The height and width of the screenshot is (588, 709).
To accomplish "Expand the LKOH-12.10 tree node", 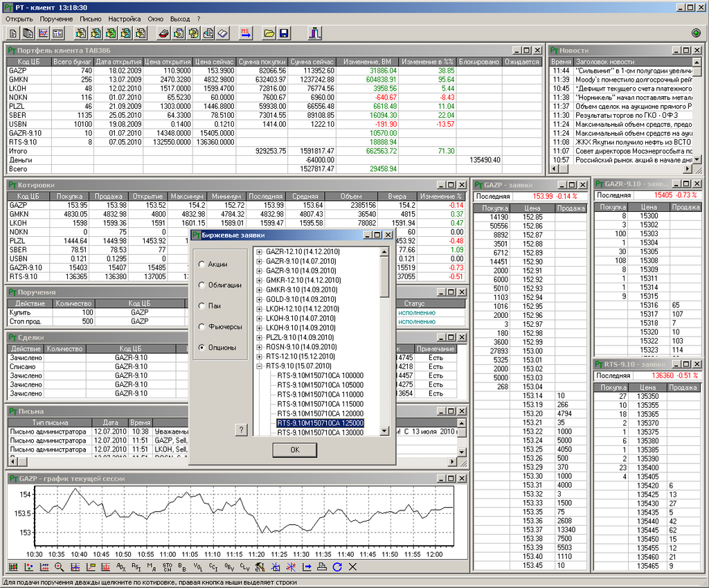I will (260, 309).
